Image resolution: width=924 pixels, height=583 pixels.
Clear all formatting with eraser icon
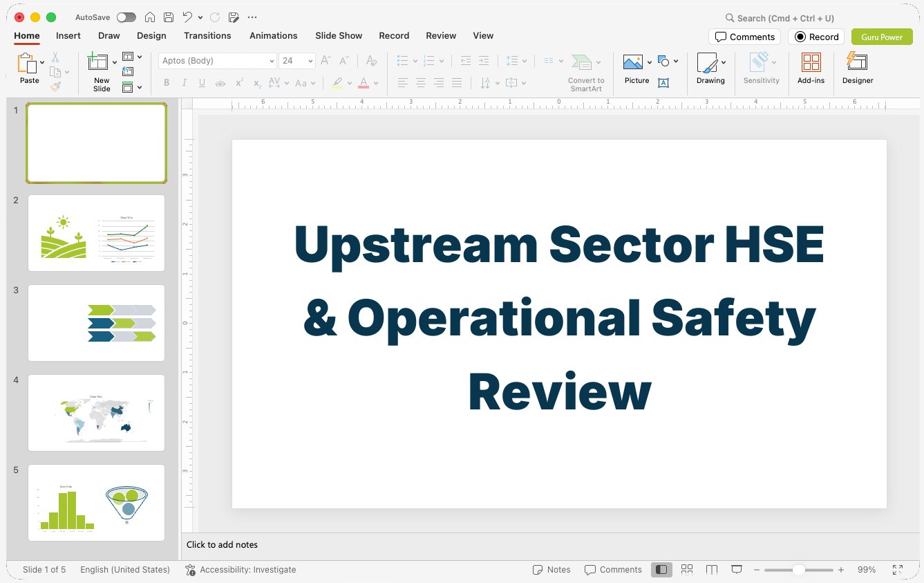pyautogui.click(x=371, y=61)
